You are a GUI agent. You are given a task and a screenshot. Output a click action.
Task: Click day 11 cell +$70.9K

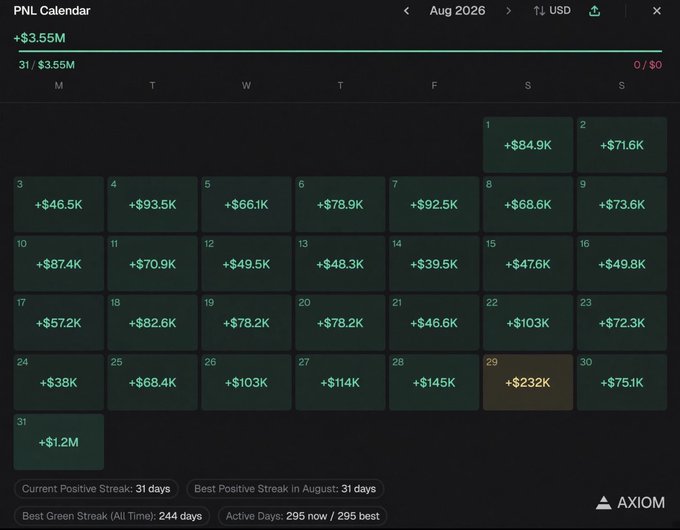point(152,263)
